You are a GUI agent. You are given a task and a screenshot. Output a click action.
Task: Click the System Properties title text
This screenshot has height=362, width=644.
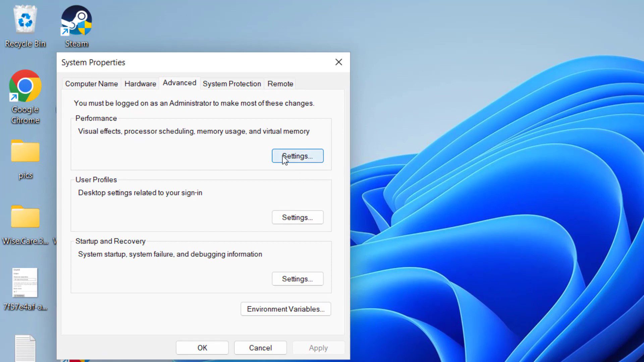pos(93,62)
